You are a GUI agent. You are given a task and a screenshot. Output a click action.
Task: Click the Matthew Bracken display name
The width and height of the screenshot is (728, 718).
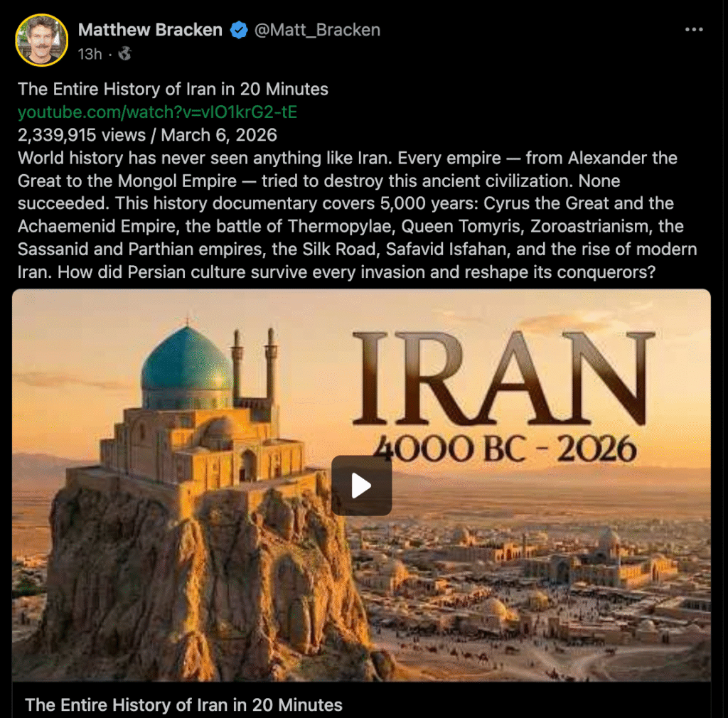150,30
